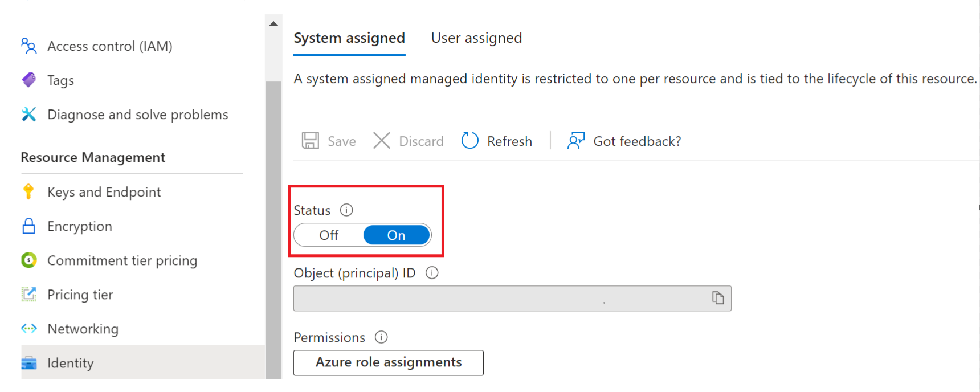
Task: Open the Got feedback? link
Action: pos(624,141)
